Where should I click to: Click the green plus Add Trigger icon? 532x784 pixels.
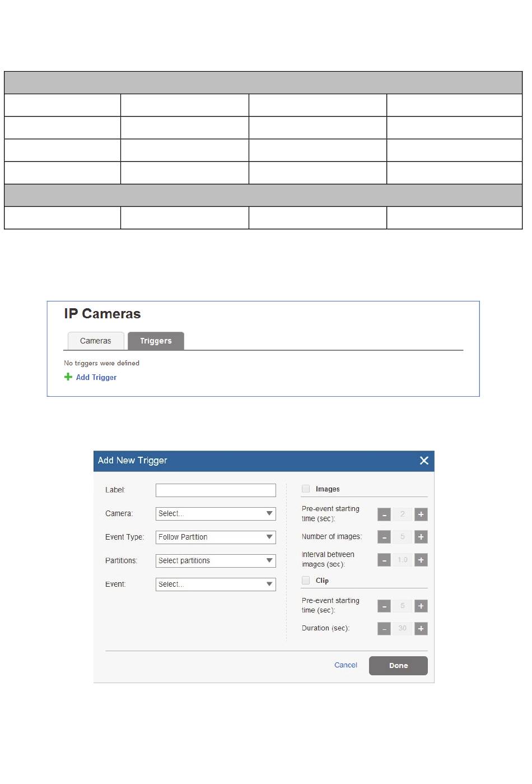[68, 377]
